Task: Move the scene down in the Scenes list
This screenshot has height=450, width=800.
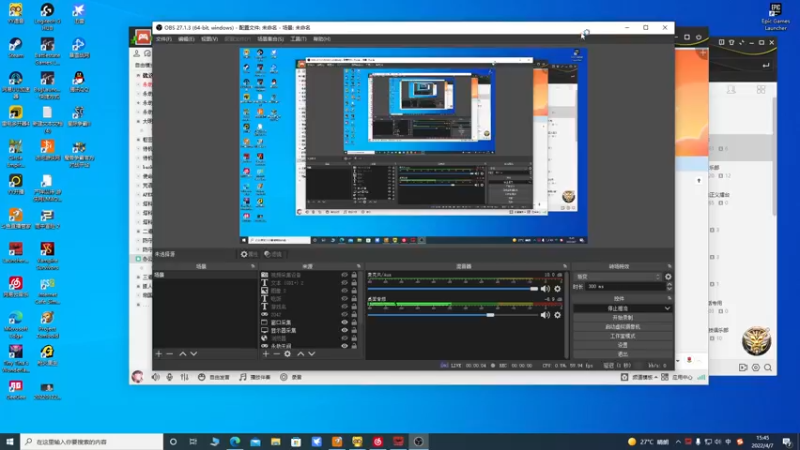Action: coord(194,354)
